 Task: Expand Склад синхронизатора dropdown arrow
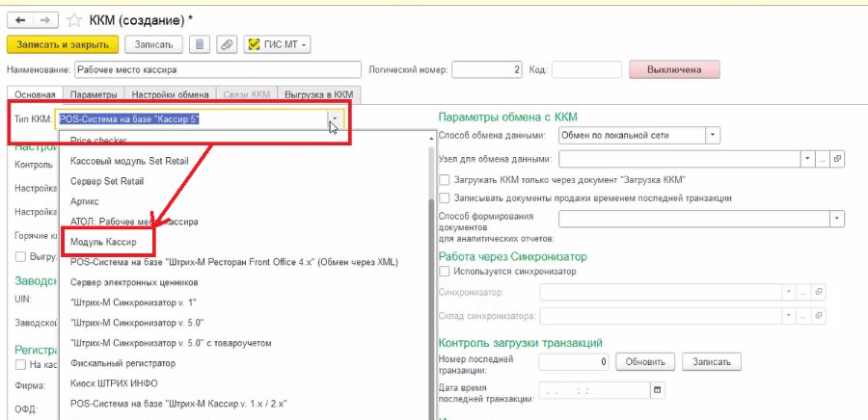787,316
